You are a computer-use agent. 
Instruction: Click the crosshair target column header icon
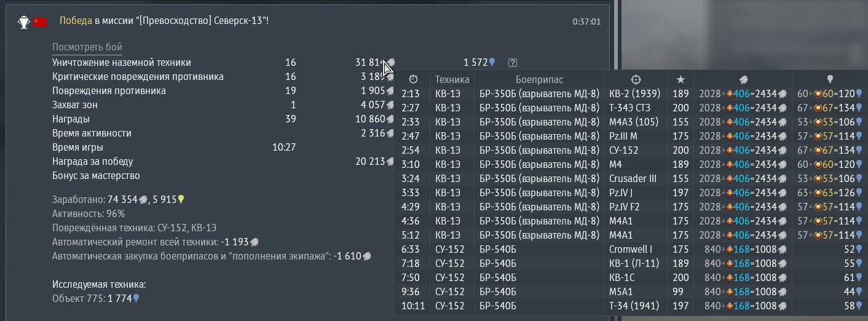[x=636, y=79]
